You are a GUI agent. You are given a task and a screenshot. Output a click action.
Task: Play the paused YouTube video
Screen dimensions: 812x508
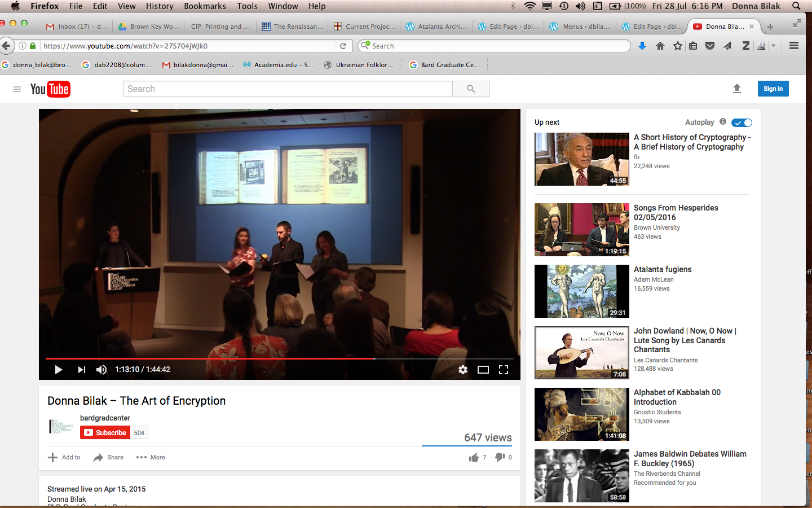click(58, 370)
